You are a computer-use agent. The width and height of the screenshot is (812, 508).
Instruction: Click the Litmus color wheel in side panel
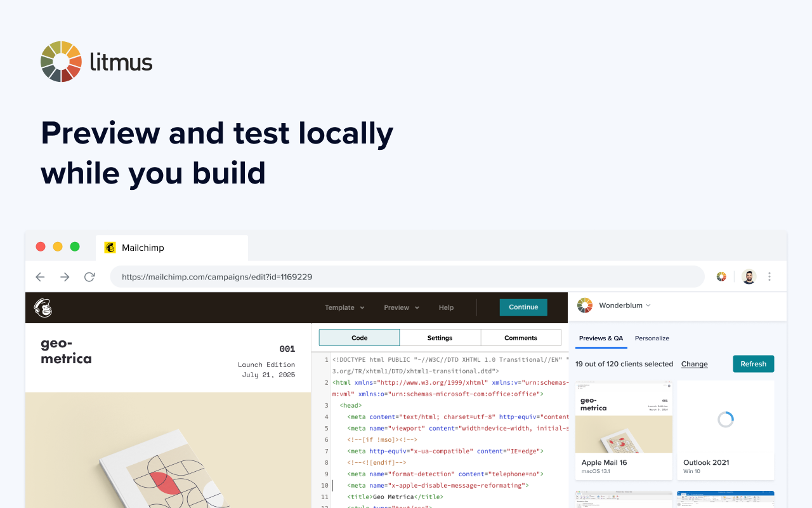[584, 305]
